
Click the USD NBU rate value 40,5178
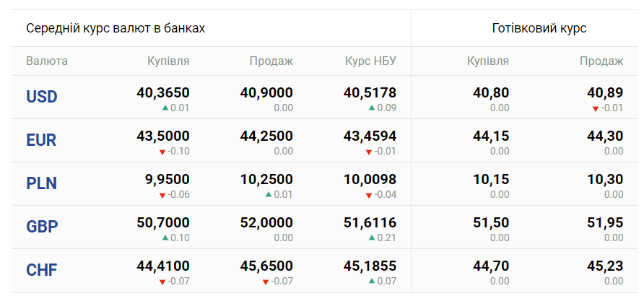coord(370,93)
